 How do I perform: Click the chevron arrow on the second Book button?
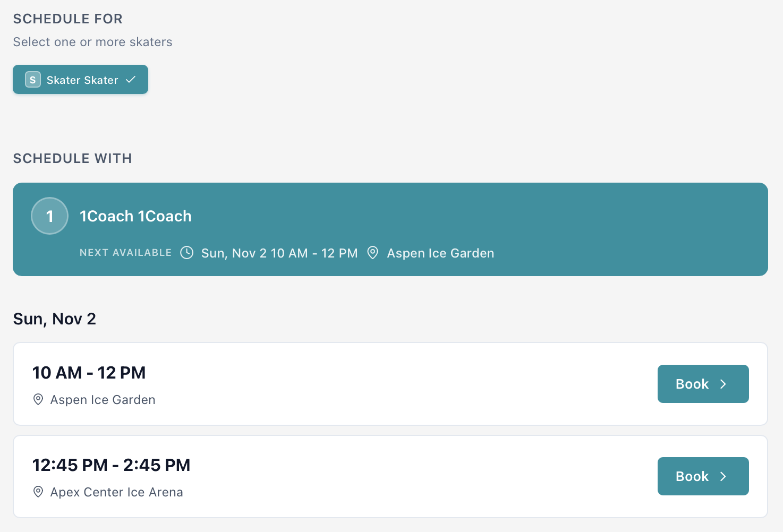pos(724,476)
